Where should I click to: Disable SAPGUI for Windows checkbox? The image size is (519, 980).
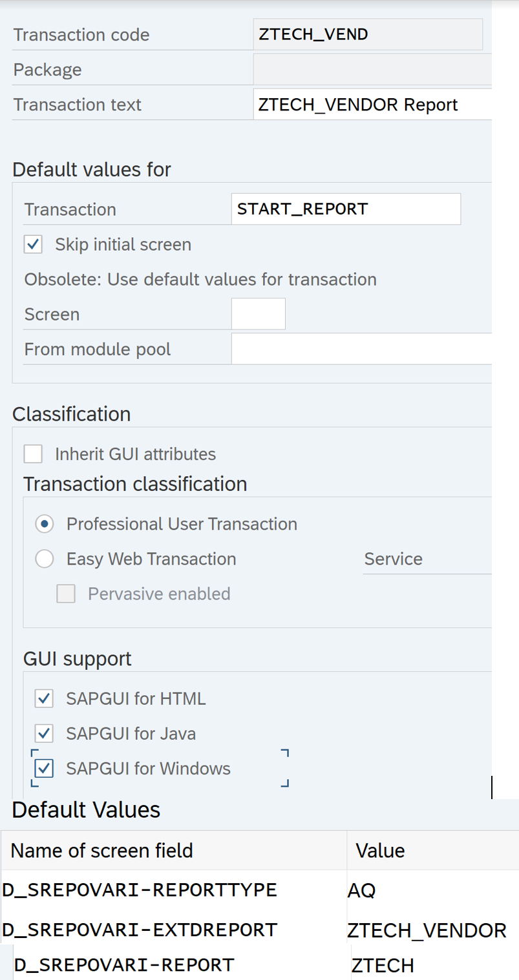(x=44, y=768)
